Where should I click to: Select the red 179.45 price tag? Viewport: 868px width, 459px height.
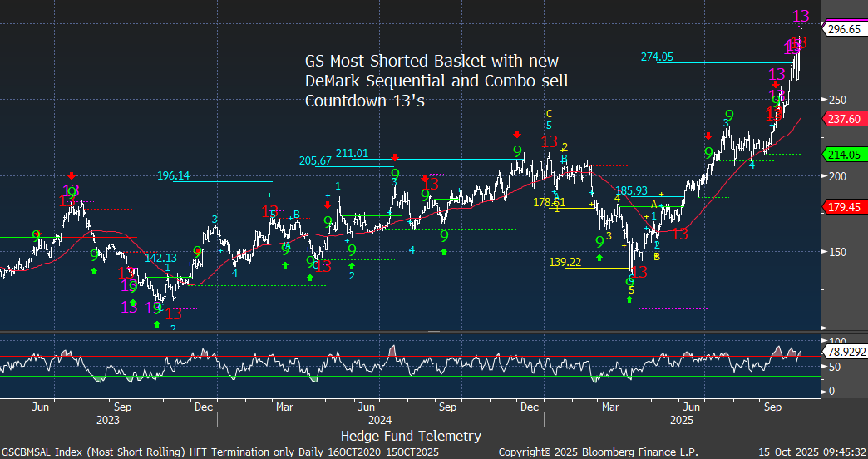pyautogui.click(x=844, y=208)
